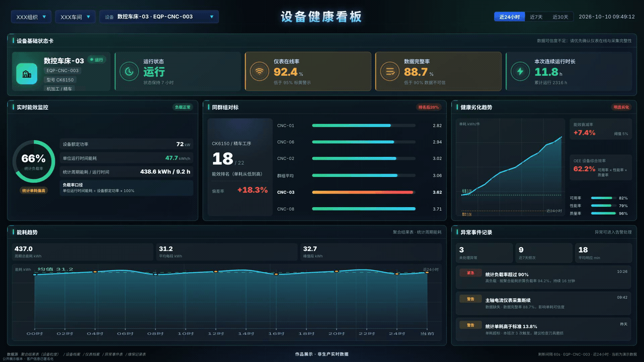
Task: Open the XXX车间 dropdown
Action: pyautogui.click(x=75, y=17)
